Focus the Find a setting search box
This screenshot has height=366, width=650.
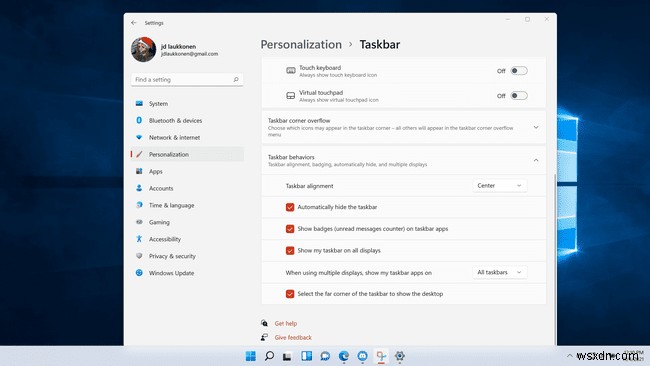187,80
